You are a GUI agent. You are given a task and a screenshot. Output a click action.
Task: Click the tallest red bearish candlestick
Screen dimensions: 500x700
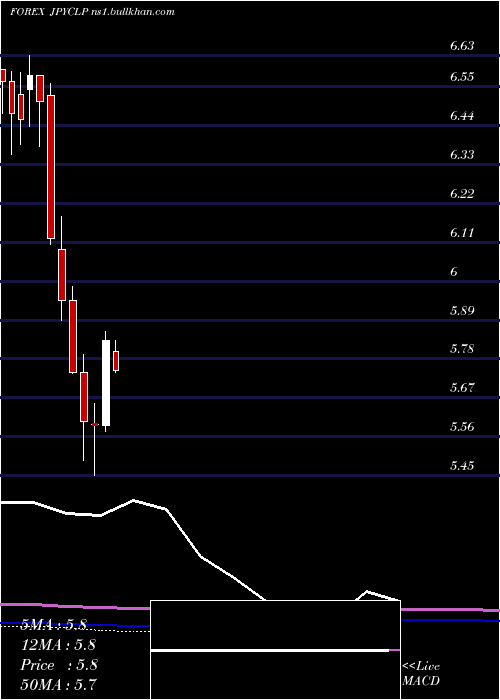point(51,167)
